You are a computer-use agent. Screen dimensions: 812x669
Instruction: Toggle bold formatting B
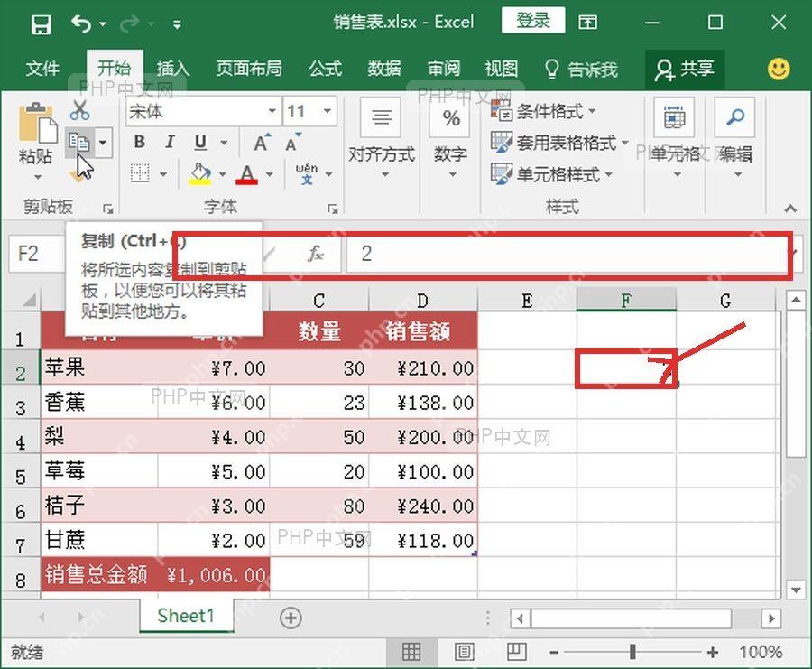(140, 142)
